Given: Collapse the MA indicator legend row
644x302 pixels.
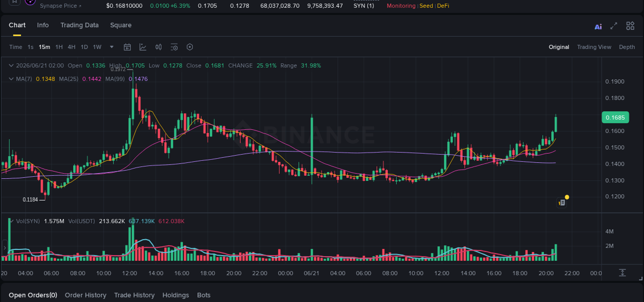Looking at the screenshot, I should pyautogui.click(x=11, y=79).
